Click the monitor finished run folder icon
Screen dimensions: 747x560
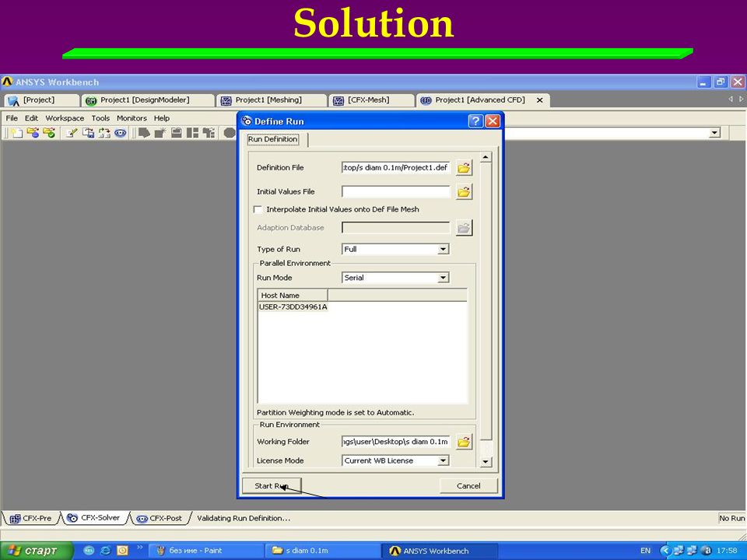(x=48, y=133)
